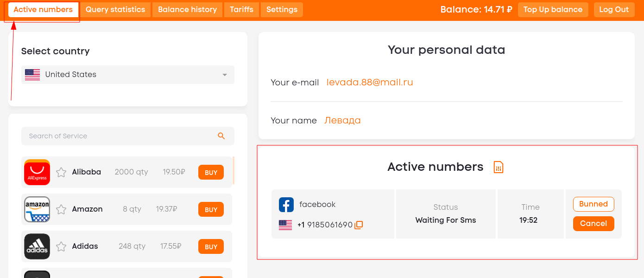Click the Alibaba AliExpress logo

coord(37,172)
